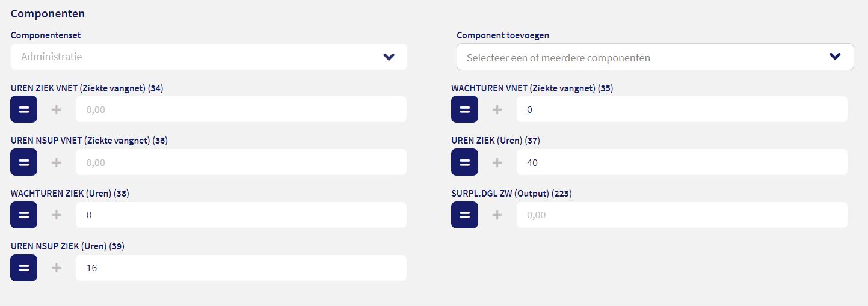Viewport: 868px width, 306px height.
Task: Click equals icon for UREN ZIEK VNET (34)
Action: coord(24,109)
